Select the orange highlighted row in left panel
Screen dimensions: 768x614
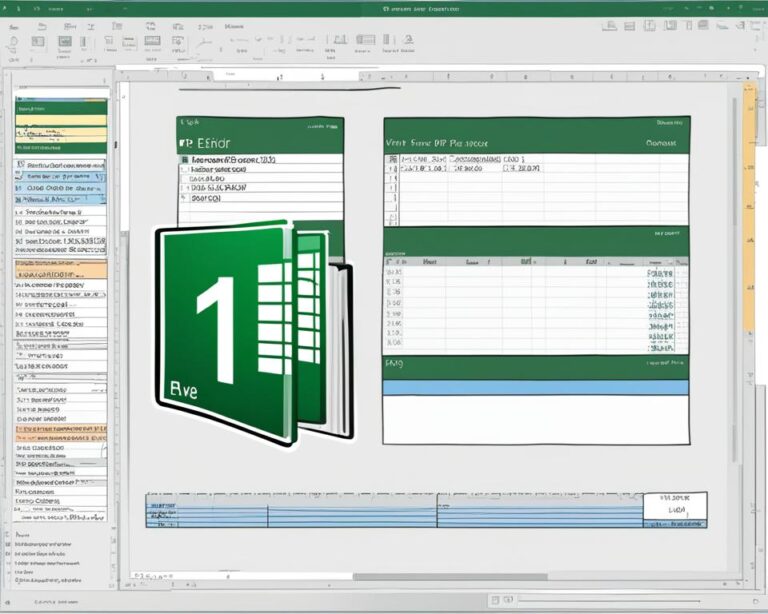[62, 270]
